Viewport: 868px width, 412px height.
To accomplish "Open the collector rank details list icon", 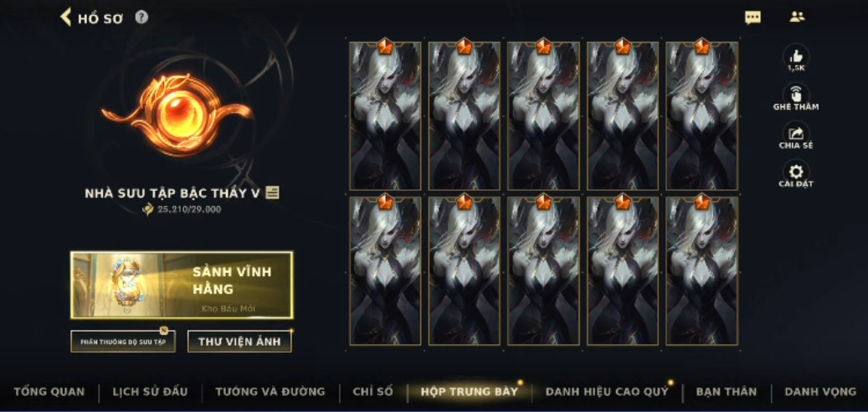I will pyautogui.click(x=272, y=193).
